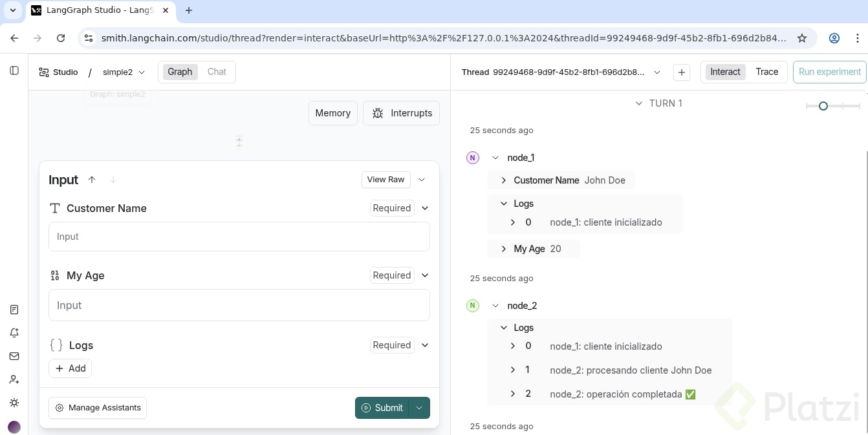Image resolution: width=868 pixels, height=435 pixels.
Task: Click the document icon in sidebar
Action: [14, 310]
